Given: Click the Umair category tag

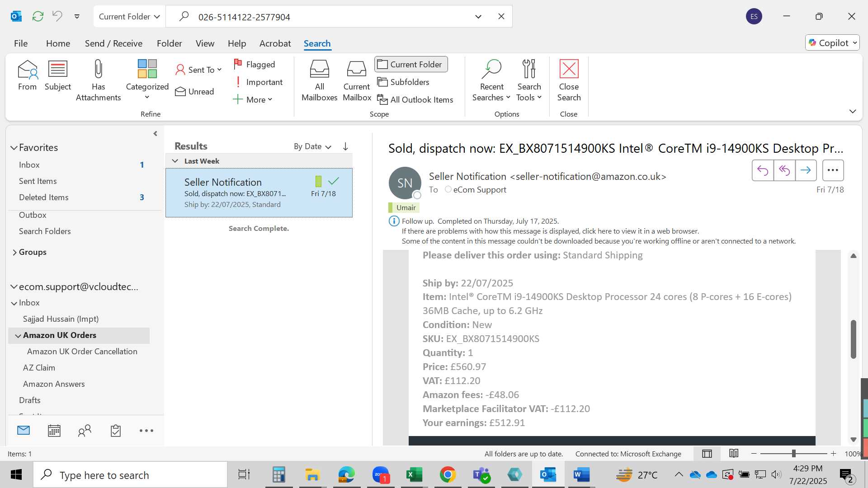Looking at the screenshot, I should pos(404,207).
